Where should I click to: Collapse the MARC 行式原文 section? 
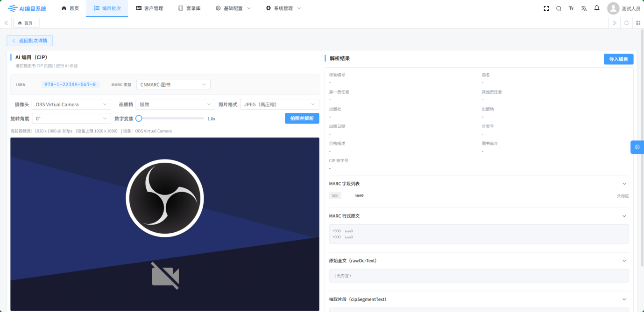[624, 216]
